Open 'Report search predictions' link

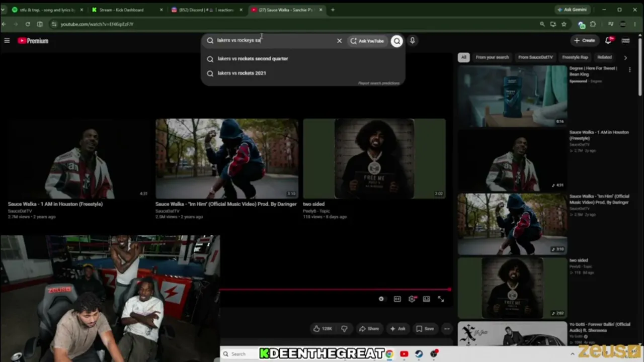[379, 83]
